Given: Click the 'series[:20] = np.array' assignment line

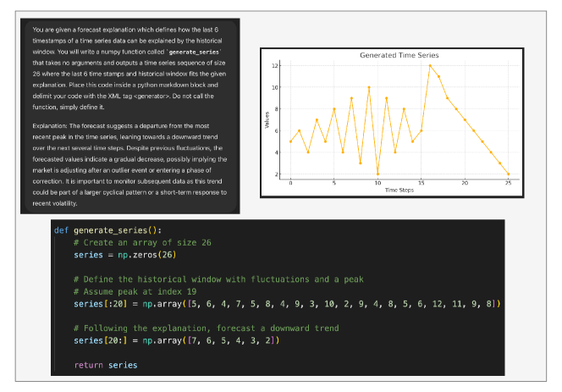Looking at the screenshot, I should tap(287, 304).
